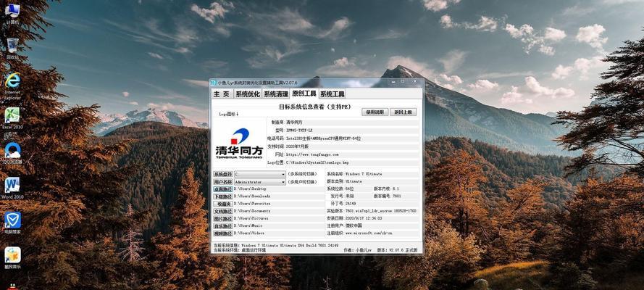Click the 图片路径 button
Viewport: 644px width, 290px height.
click(x=222, y=218)
